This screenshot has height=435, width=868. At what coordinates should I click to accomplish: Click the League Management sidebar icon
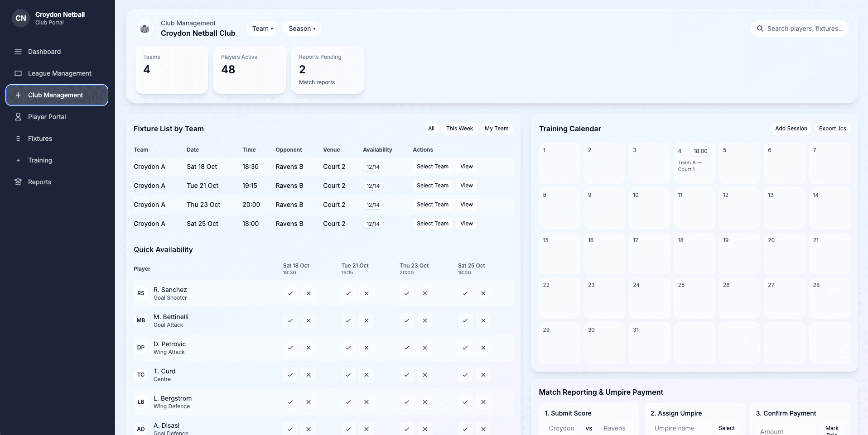18,73
